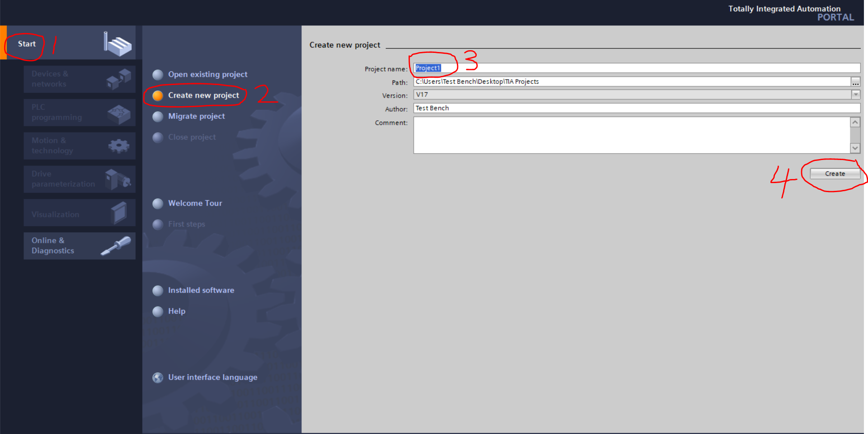Screen dimensions: 868x434
Task: Open the Version V17 combo box
Action: (637, 94)
